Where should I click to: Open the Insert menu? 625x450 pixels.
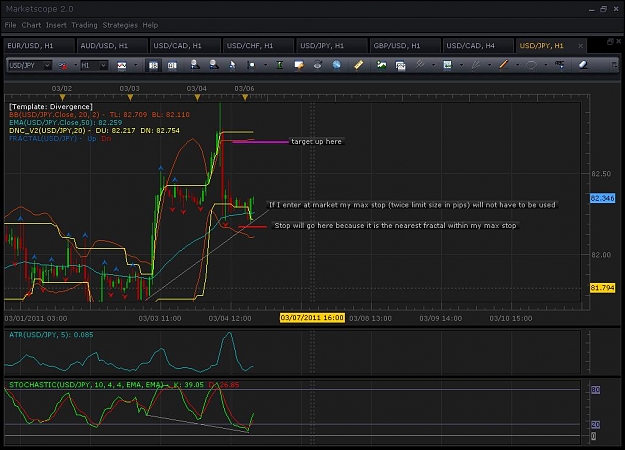coord(56,25)
